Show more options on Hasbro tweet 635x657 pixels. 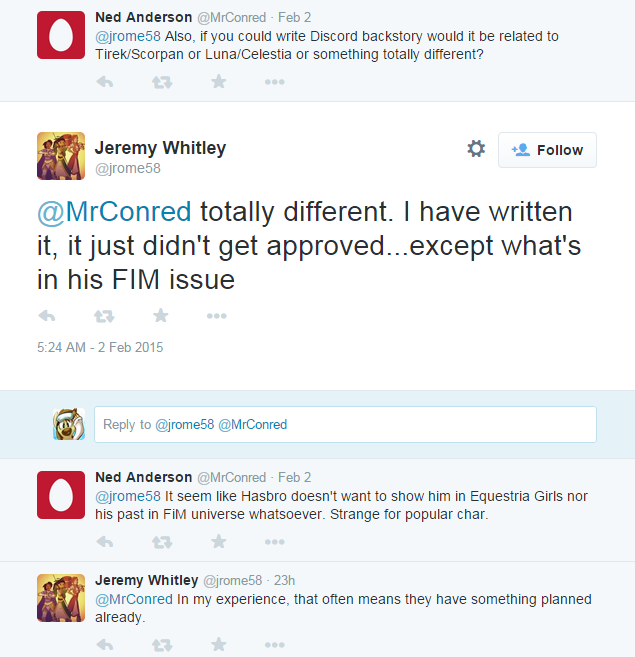tap(275, 542)
